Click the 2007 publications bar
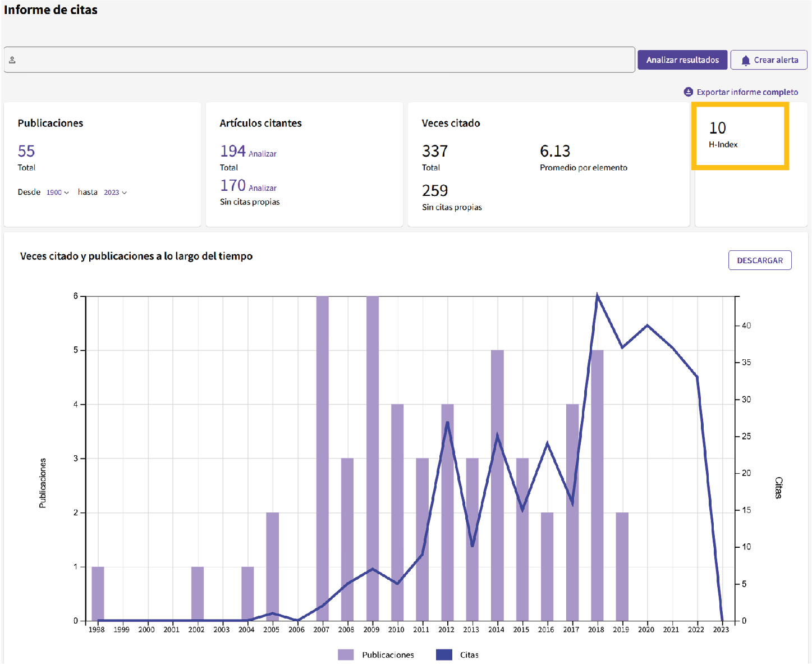The width and height of the screenshot is (812, 664). tap(322, 458)
